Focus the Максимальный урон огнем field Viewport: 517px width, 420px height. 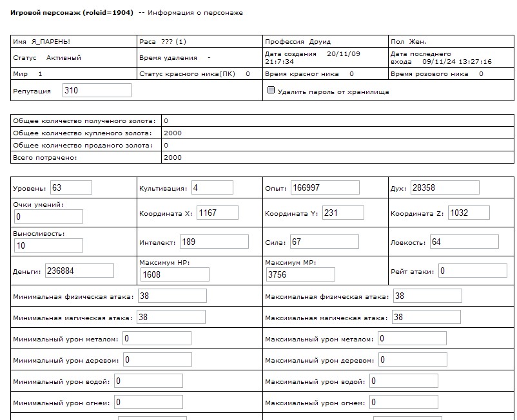(x=404, y=402)
